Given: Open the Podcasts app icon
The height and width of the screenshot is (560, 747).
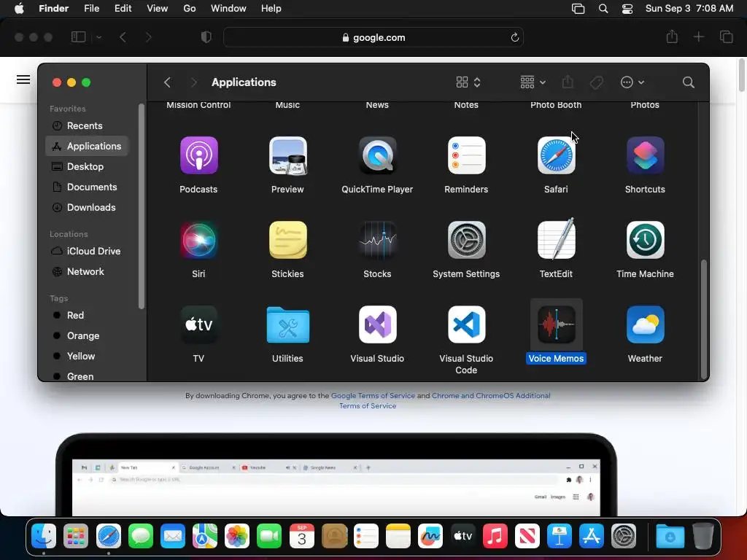Looking at the screenshot, I should pos(198,155).
